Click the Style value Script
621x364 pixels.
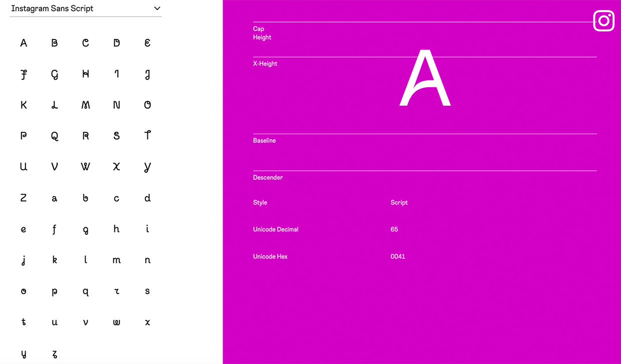click(x=399, y=203)
